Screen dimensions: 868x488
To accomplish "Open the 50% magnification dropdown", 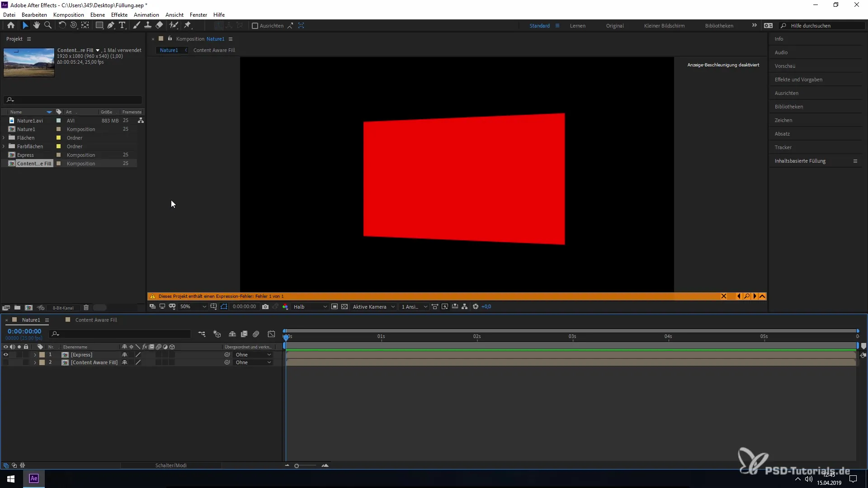I will coord(193,307).
